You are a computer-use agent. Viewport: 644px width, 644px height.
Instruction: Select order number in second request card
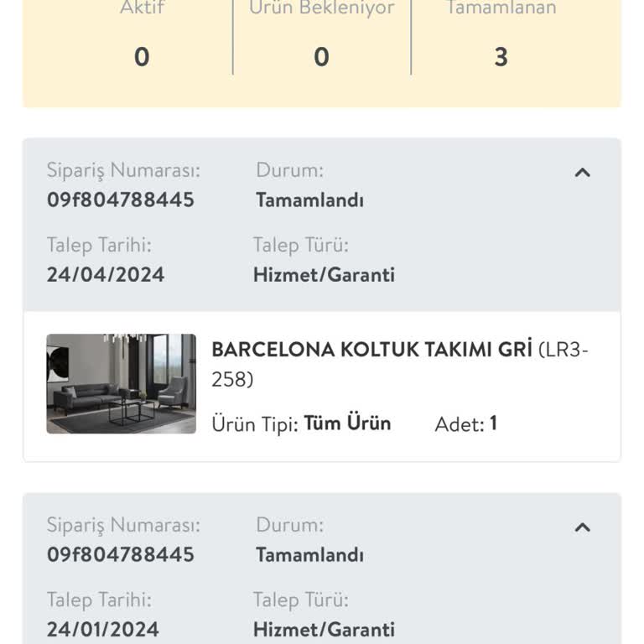click(121, 554)
